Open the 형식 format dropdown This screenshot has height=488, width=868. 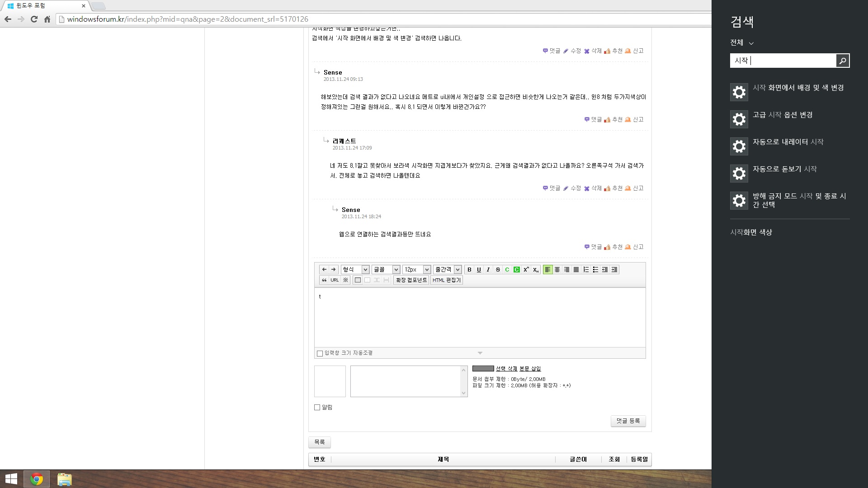(x=355, y=270)
